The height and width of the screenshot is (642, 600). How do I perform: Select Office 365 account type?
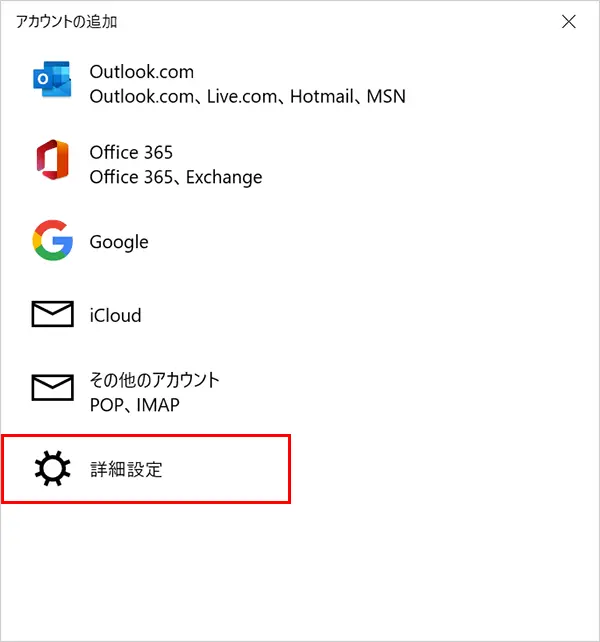tap(300, 164)
